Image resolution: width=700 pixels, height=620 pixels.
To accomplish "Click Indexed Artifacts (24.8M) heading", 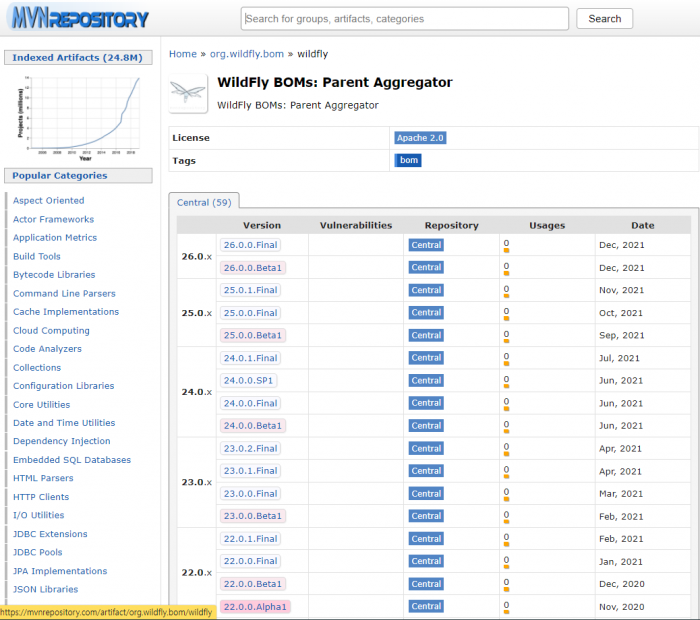I will pos(78,58).
